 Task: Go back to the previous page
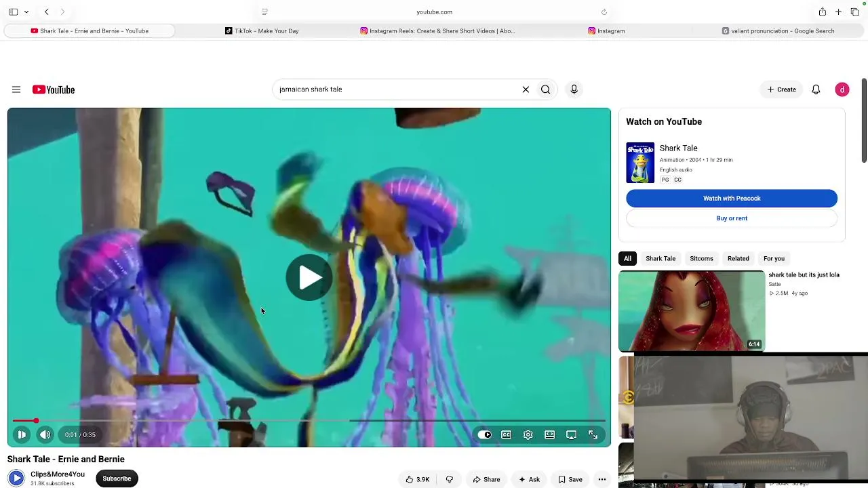[46, 12]
